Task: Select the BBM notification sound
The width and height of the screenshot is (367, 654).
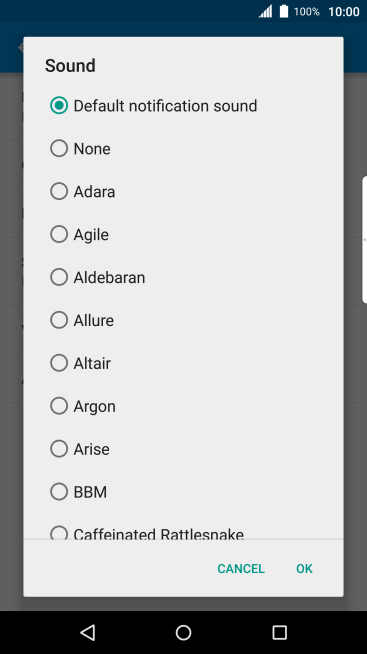Action: (x=184, y=492)
